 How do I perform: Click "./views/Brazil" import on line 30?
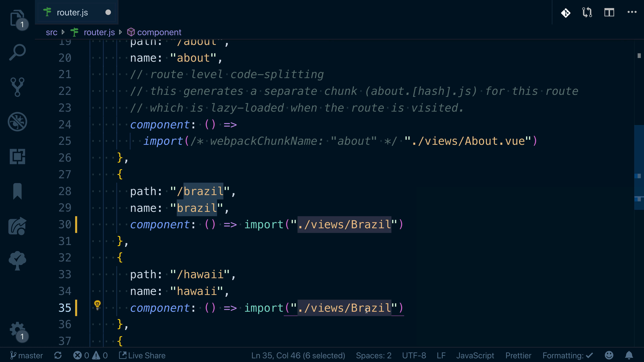[344, 224]
